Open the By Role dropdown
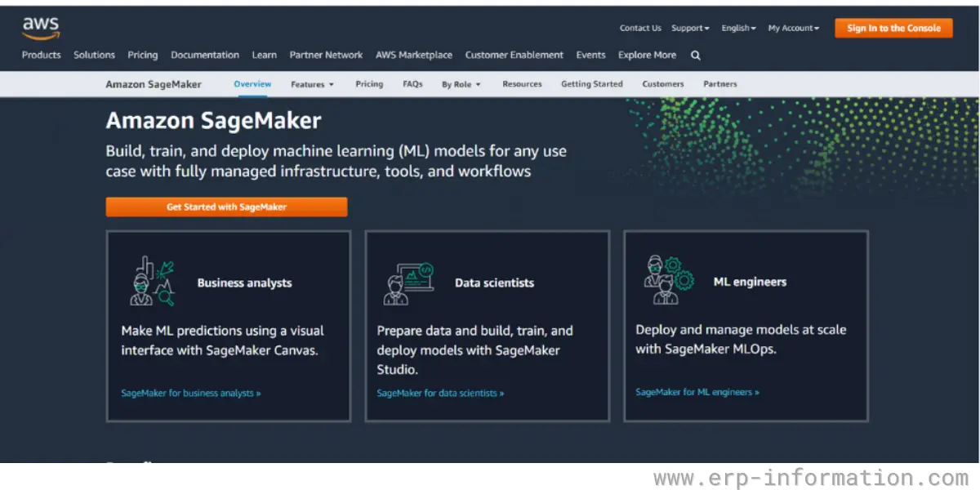Image resolution: width=980 pixels, height=490 pixels. pyautogui.click(x=461, y=84)
